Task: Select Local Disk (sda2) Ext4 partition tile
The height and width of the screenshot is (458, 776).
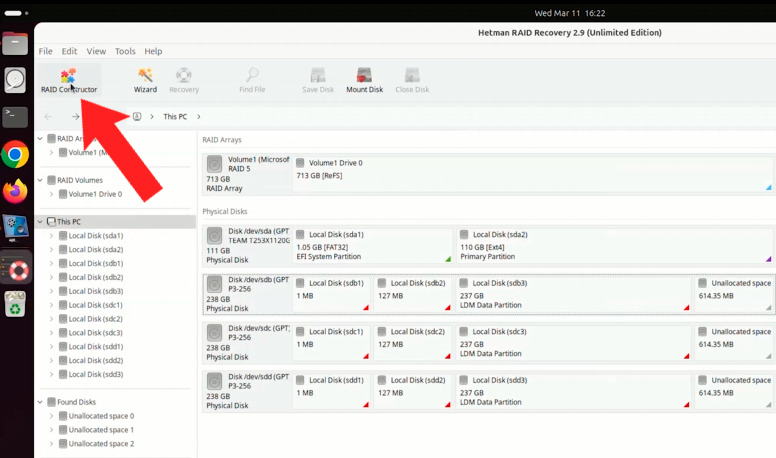Action: pyautogui.click(x=615, y=245)
